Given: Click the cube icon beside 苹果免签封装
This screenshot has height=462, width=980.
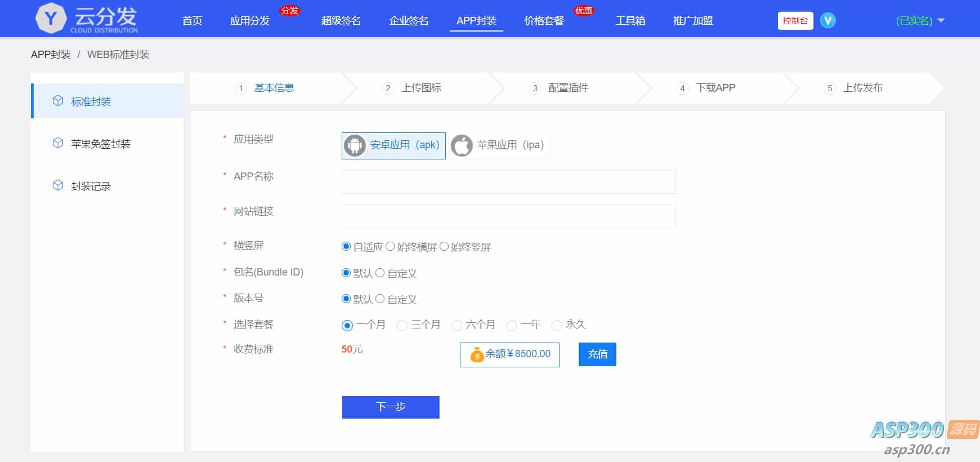Looking at the screenshot, I should pos(58,143).
